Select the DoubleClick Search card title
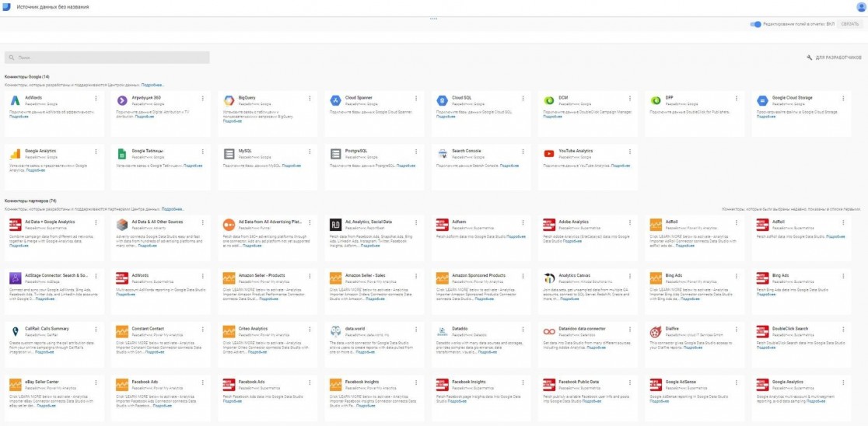Viewport: 868px width, 426px height. (790, 329)
